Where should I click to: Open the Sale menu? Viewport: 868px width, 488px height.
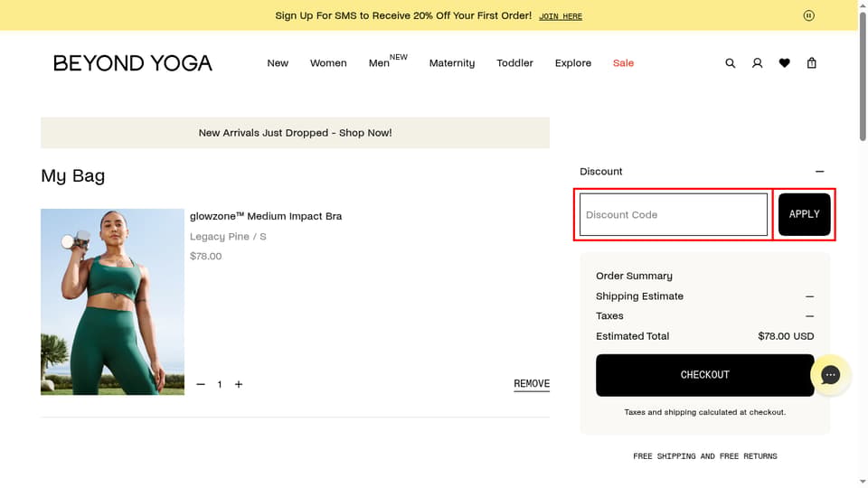[623, 63]
